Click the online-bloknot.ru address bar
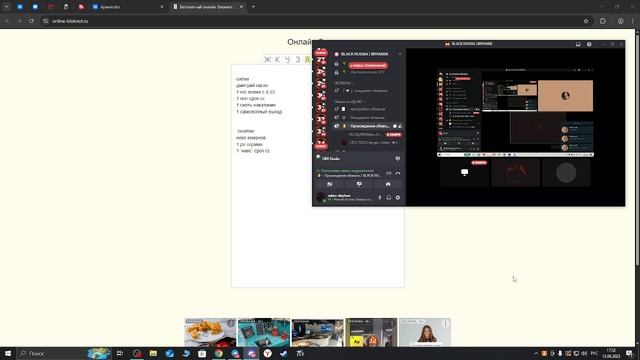The width and height of the screenshot is (640, 360). pos(314,21)
